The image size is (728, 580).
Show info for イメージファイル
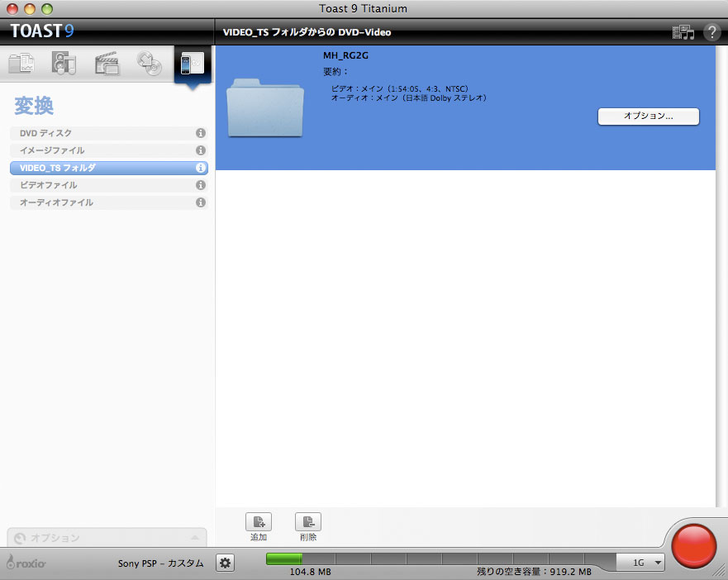[x=201, y=150]
